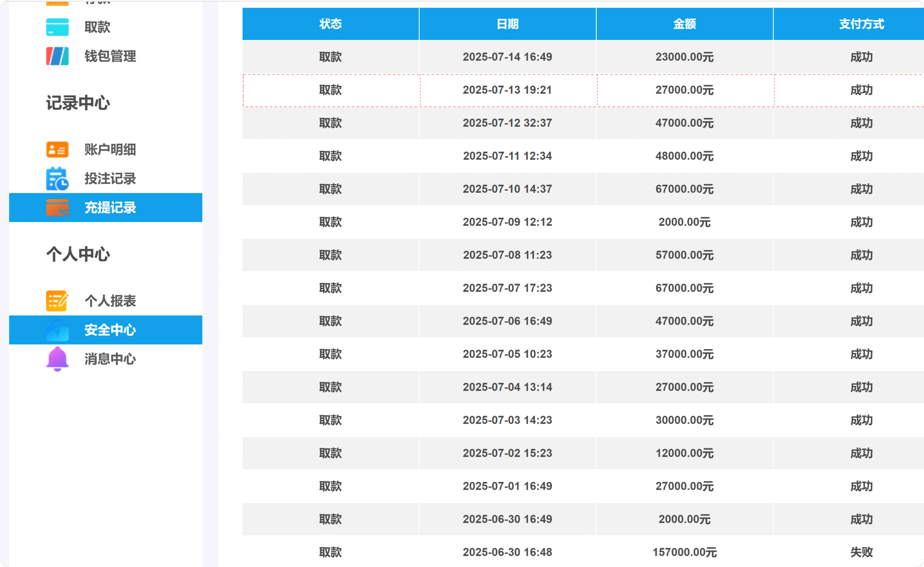The width and height of the screenshot is (924, 567).
Task: Click the 金额 column header
Action: point(684,24)
